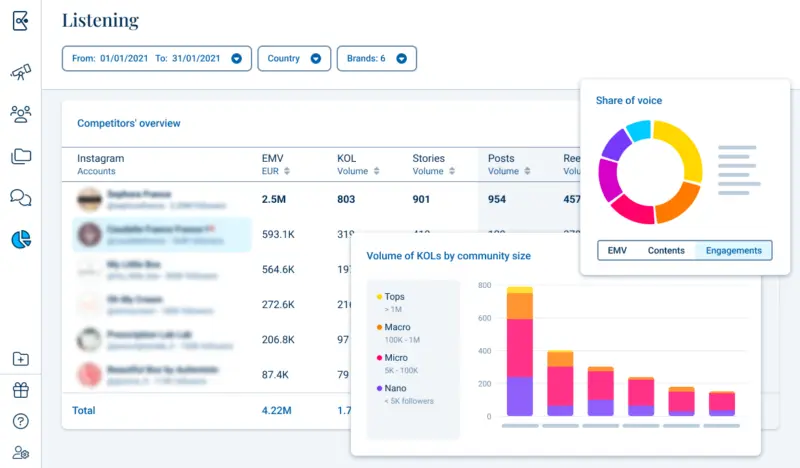Viewport: 800px width, 468px height.
Task: Open the chat bubbles messages icon
Action: [20, 197]
